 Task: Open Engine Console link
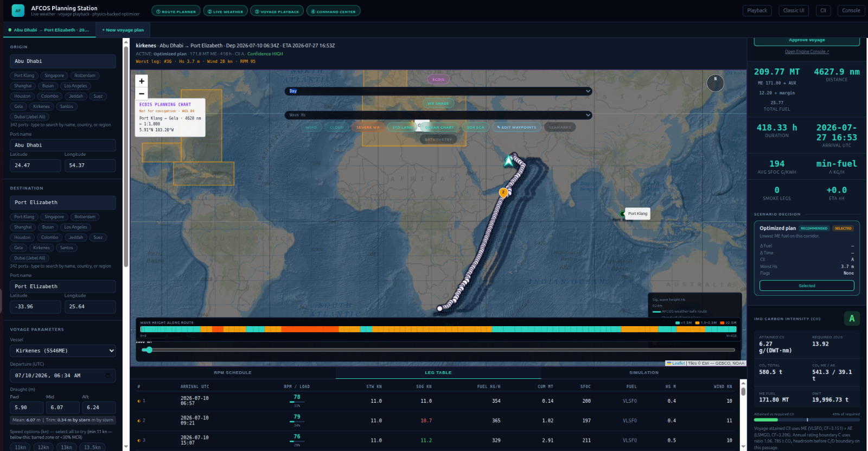pyautogui.click(x=807, y=52)
